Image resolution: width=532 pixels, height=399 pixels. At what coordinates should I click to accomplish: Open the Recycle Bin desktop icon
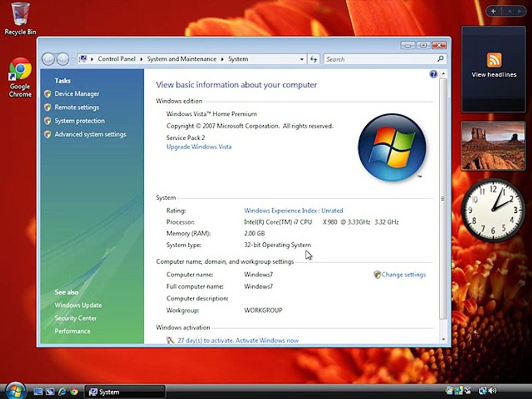(20, 19)
